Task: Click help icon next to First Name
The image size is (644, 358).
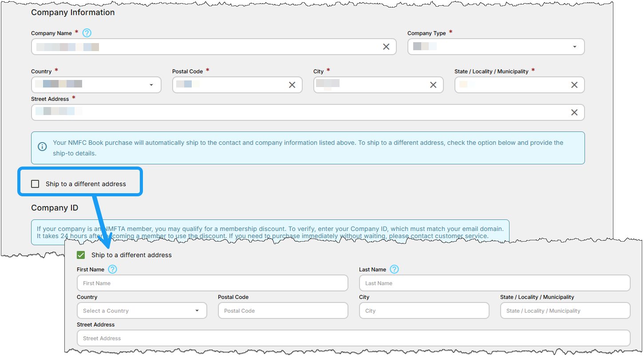Action: point(113,269)
